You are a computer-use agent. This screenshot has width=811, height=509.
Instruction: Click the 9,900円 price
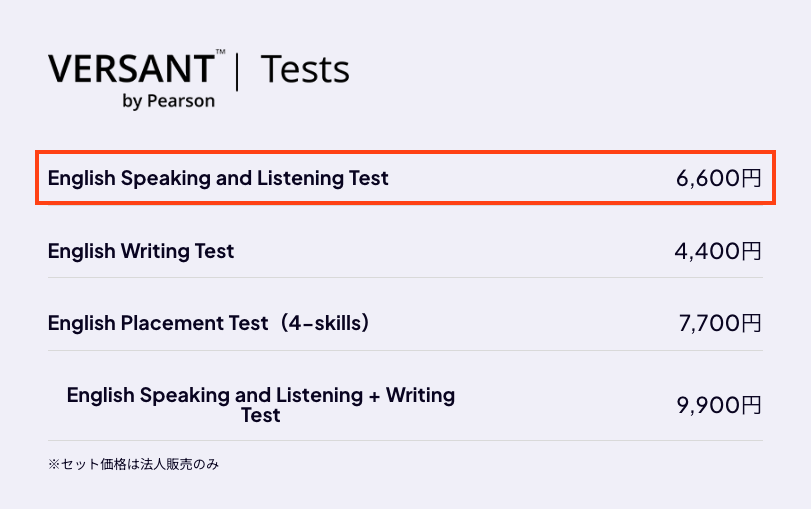(719, 405)
